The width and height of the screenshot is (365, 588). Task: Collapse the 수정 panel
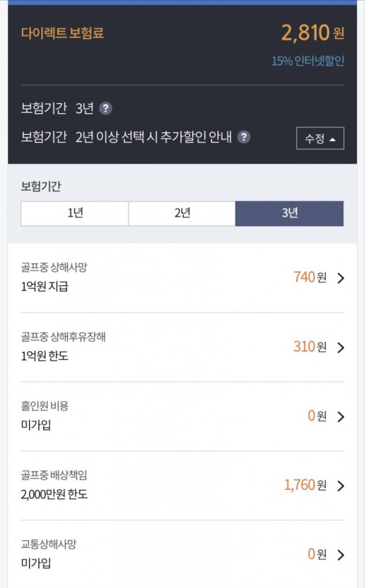[320, 138]
